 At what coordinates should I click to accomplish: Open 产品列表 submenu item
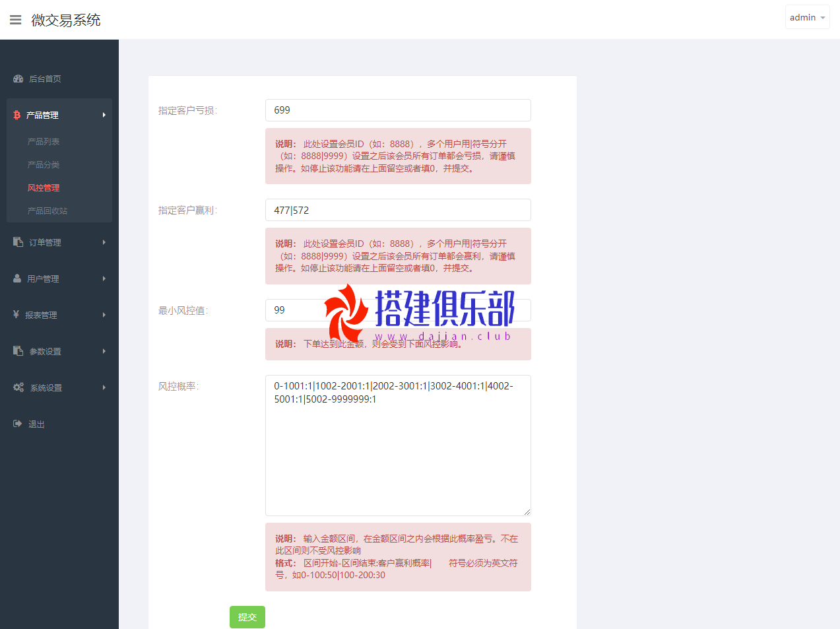click(x=44, y=141)
